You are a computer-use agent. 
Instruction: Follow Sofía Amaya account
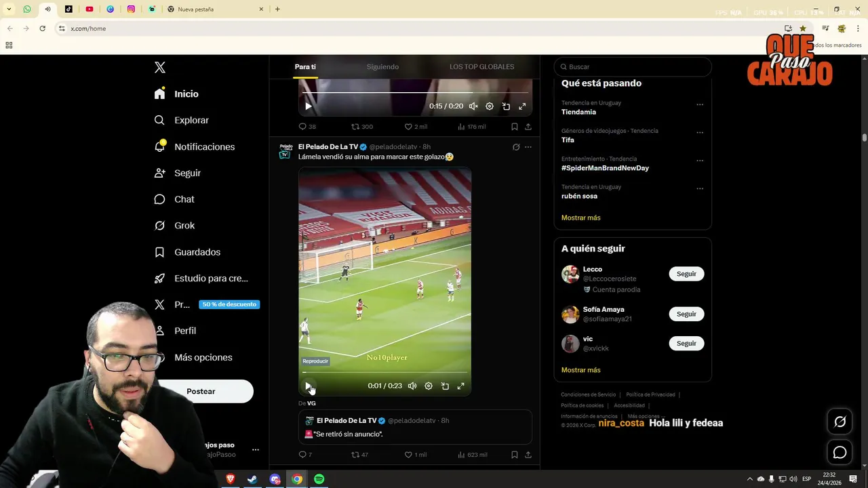(686, 314)
